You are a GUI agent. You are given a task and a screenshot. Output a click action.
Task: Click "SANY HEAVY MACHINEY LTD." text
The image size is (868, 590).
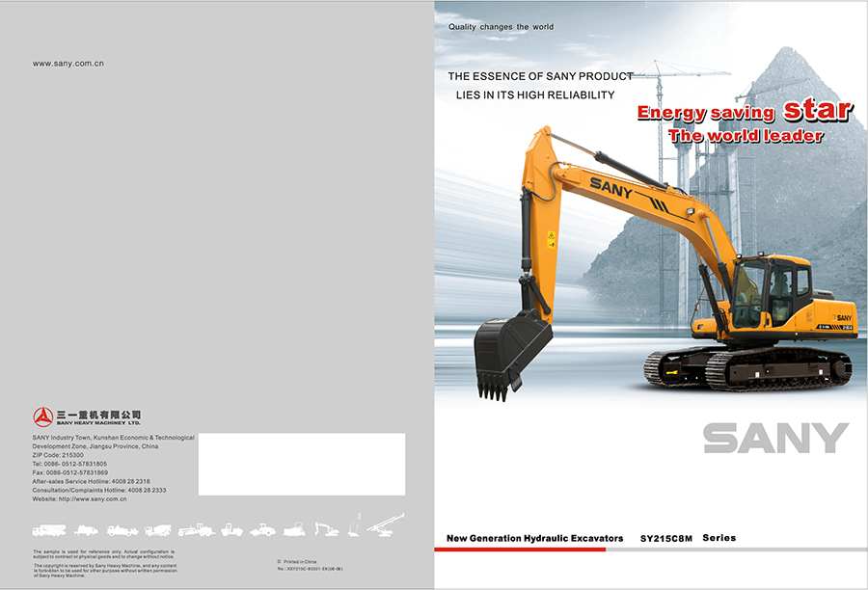(x=98, y=423)
